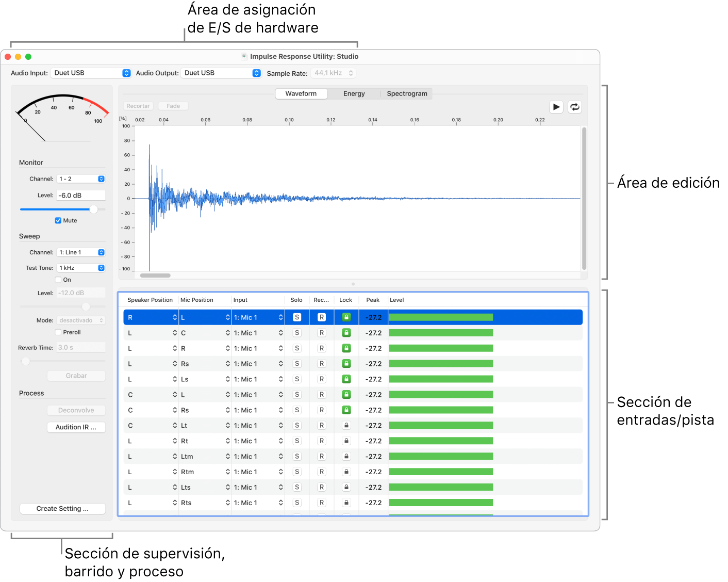Toggle lock icon on L / R row
This screenshot has height=582, width=728.
(x=346, y=348)
